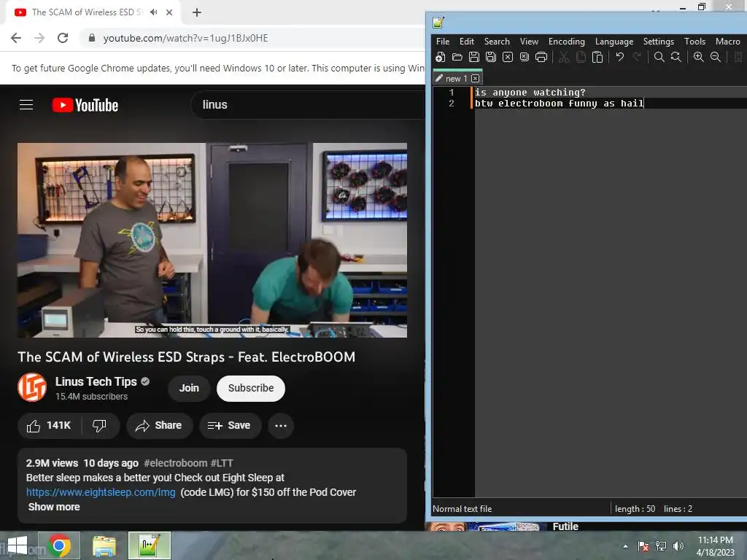
Task: Open the Language menu
Action: click(x=614, y=42)
